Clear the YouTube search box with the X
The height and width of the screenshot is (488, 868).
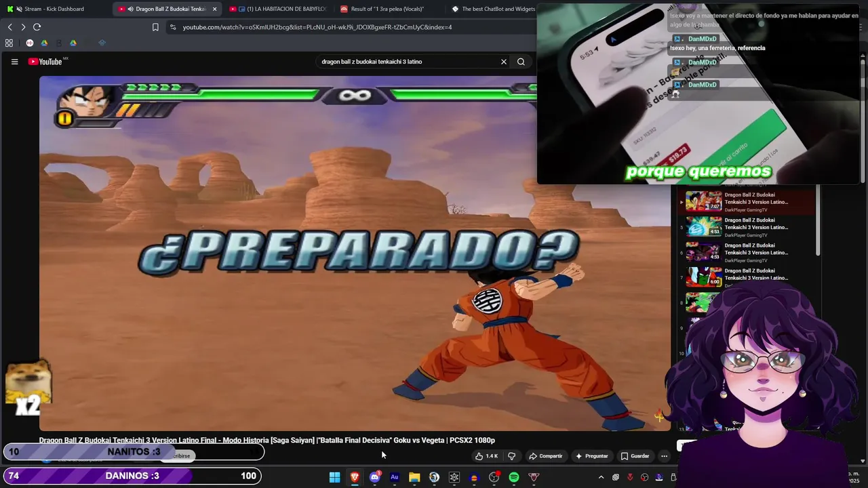[504, 62]
